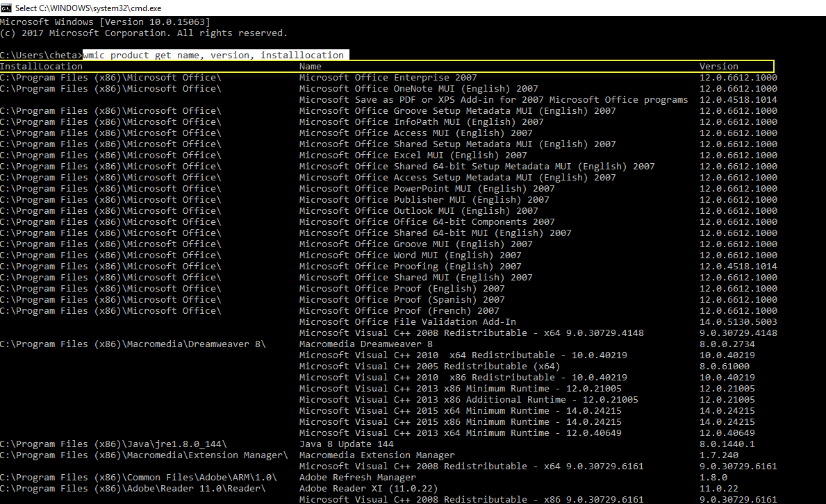
Task: Click version value 1.8.0
Action: tap(713, 476)
